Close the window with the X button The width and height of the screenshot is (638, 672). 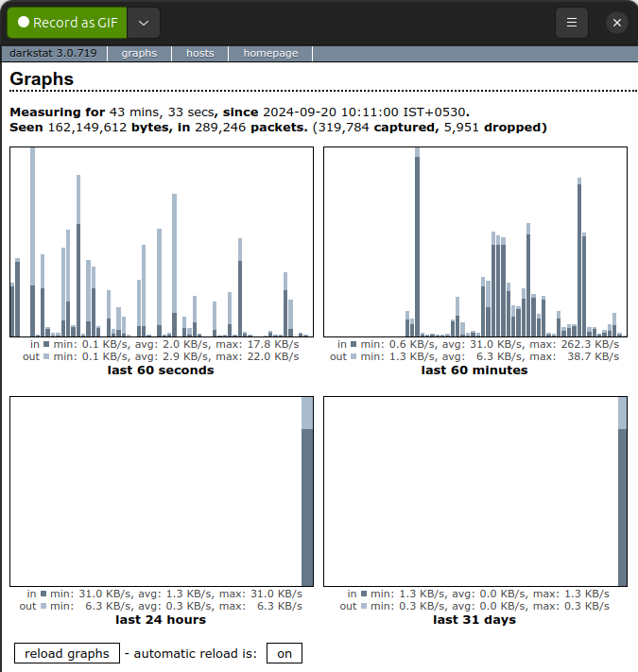616,22
